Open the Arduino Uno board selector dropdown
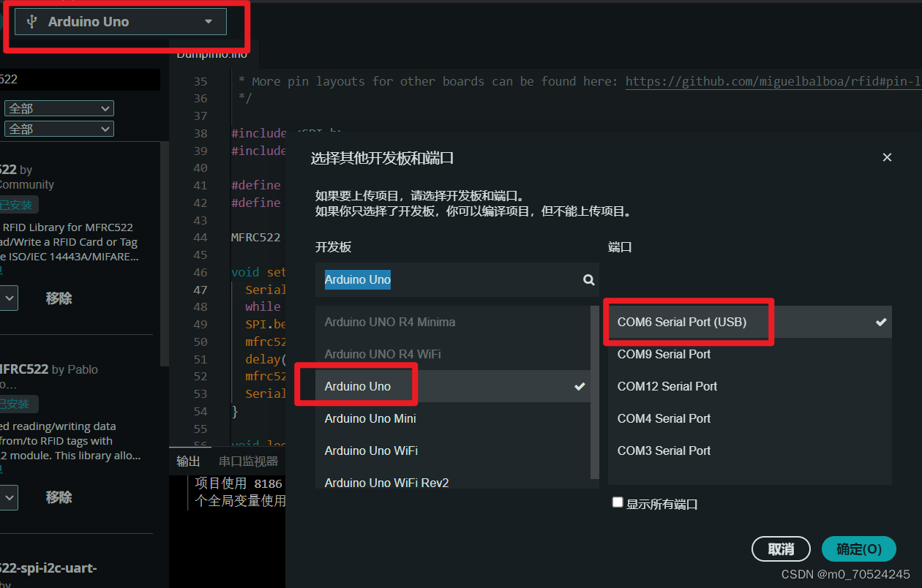This screenshot has width=922, height=588. click(121, 22)
